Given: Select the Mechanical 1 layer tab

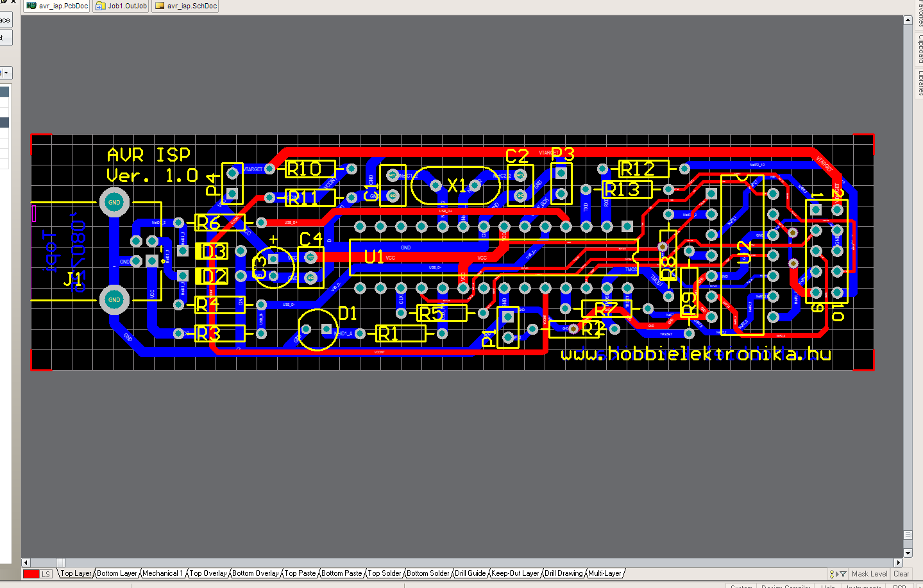Looking at the screenshot, I should tap(162, 573).
